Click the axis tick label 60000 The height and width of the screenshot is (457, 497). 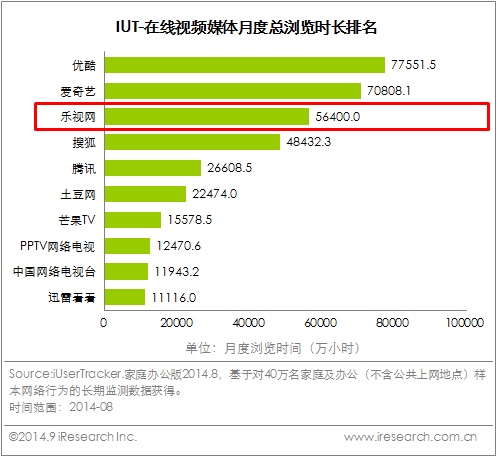pos(321,323)
